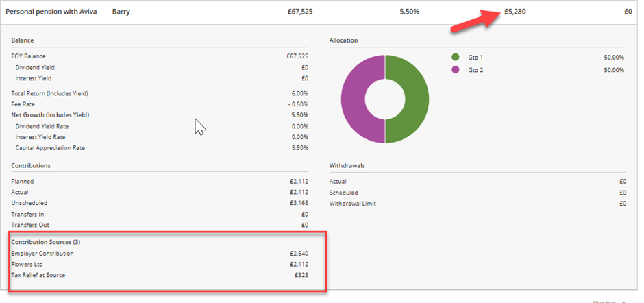The height and width of the screenshot is (303, 644).
Task: Click the £3,168 unscheduled value
Action: coord(299,203)
